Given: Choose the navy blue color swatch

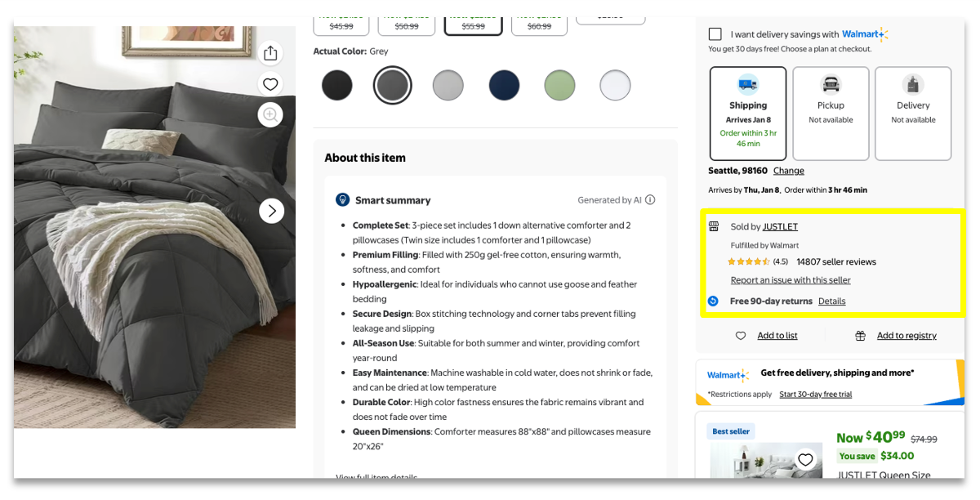Looking at the screenshot, I should click(504, 85).
